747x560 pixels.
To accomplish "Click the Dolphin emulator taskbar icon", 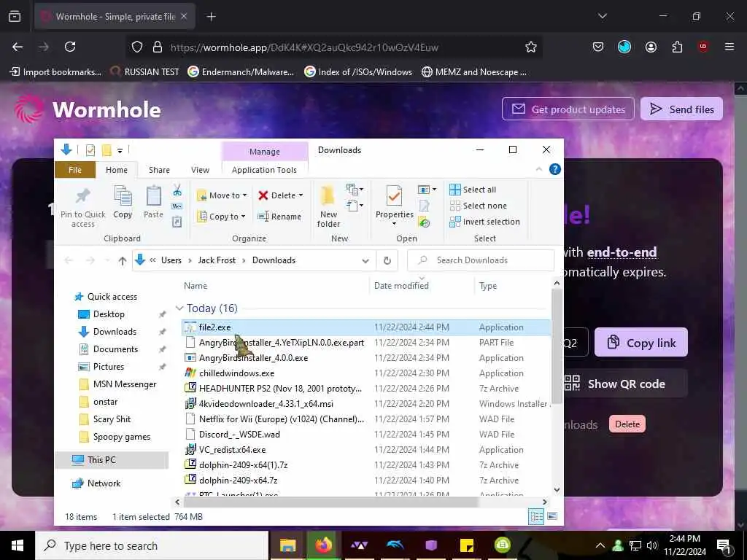I will click(x=395, y=545).
